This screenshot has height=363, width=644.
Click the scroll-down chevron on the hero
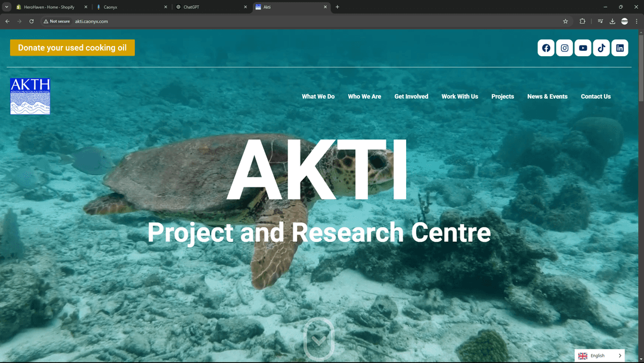319,339
